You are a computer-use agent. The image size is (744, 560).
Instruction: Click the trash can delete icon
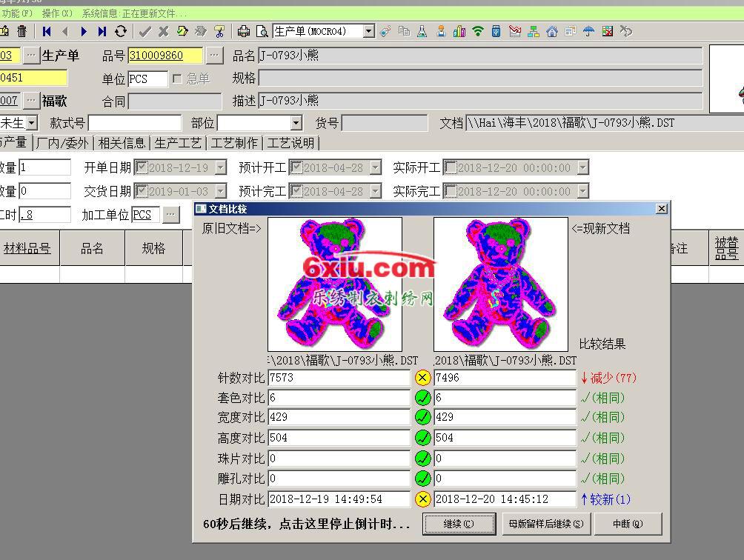click(x=22, y=31)
